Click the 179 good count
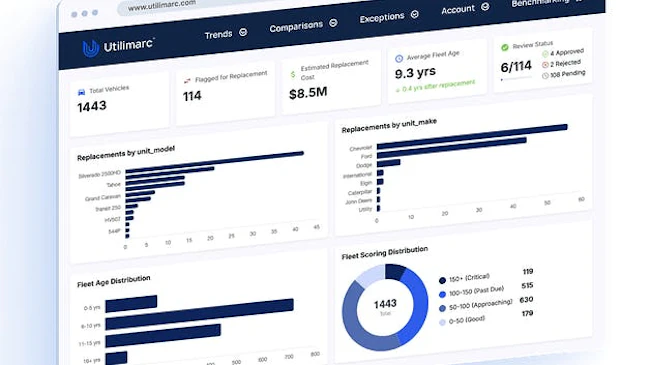Image resolution: width=650 pixels, height=365 pixels. (x=527, y=313)
